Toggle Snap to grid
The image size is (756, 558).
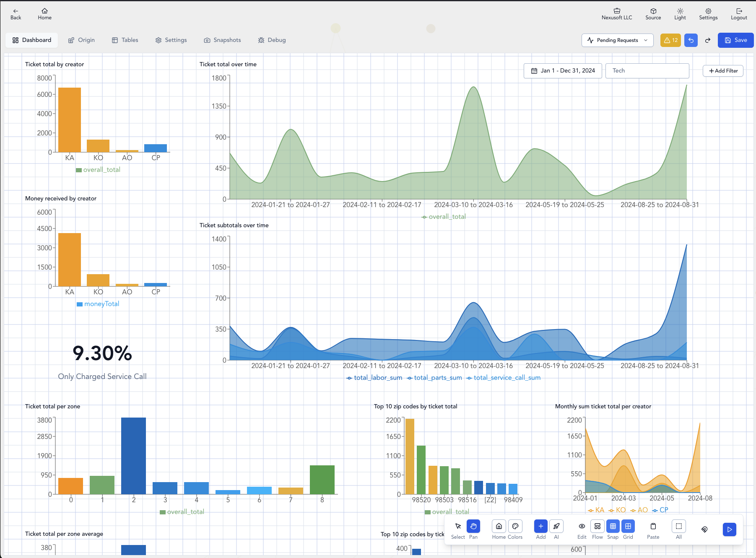point(613,527)
